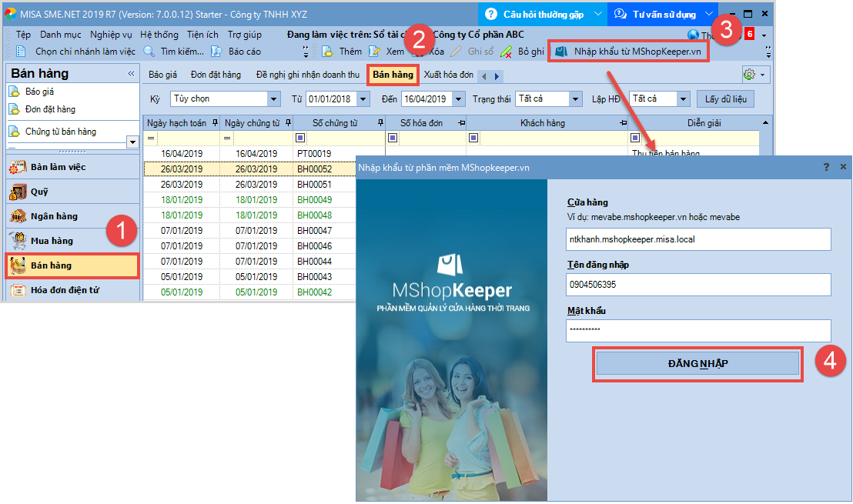
Task: Click the Cửa hàng store address field
Action: (x=698, y=239)
